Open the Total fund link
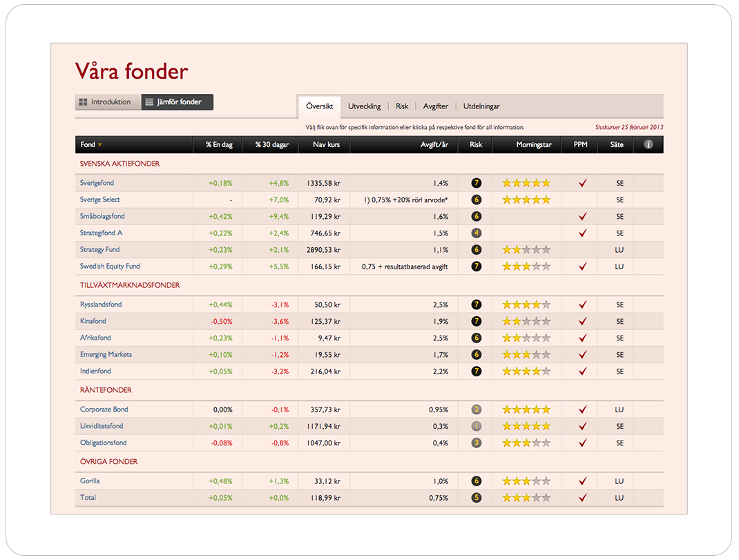This screenshot has width=739, height=560. point(88,497)
